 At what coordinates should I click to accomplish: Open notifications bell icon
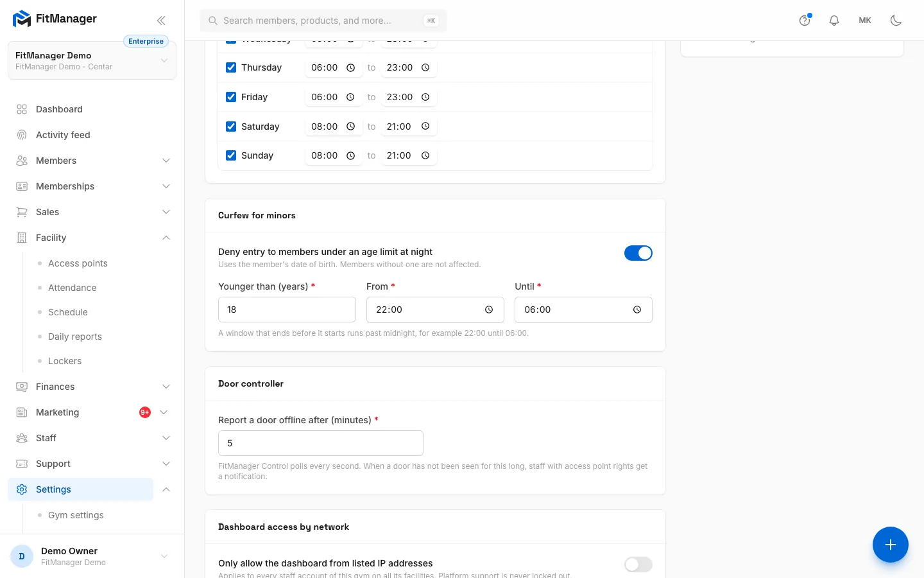click(x=834, y=21)
